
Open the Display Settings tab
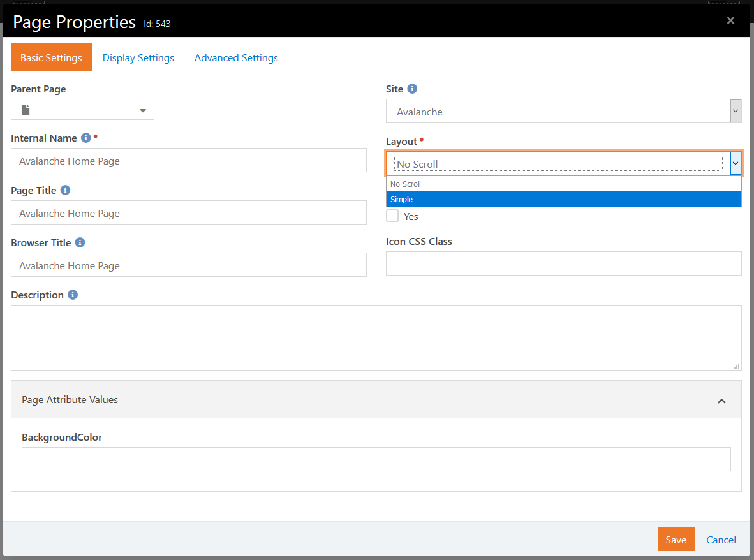(138, 57)
